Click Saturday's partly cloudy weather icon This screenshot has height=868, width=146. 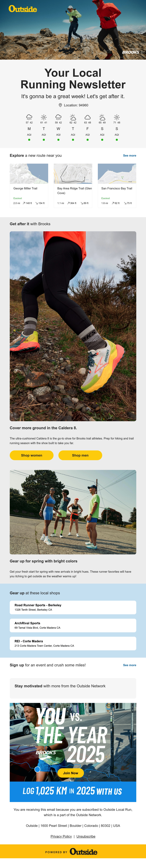click(102, 117)
